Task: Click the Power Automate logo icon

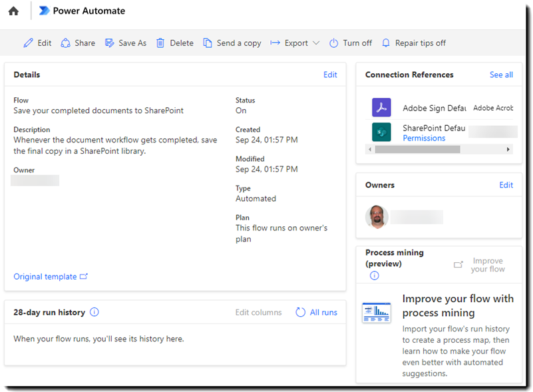Action: click(45, 11)
